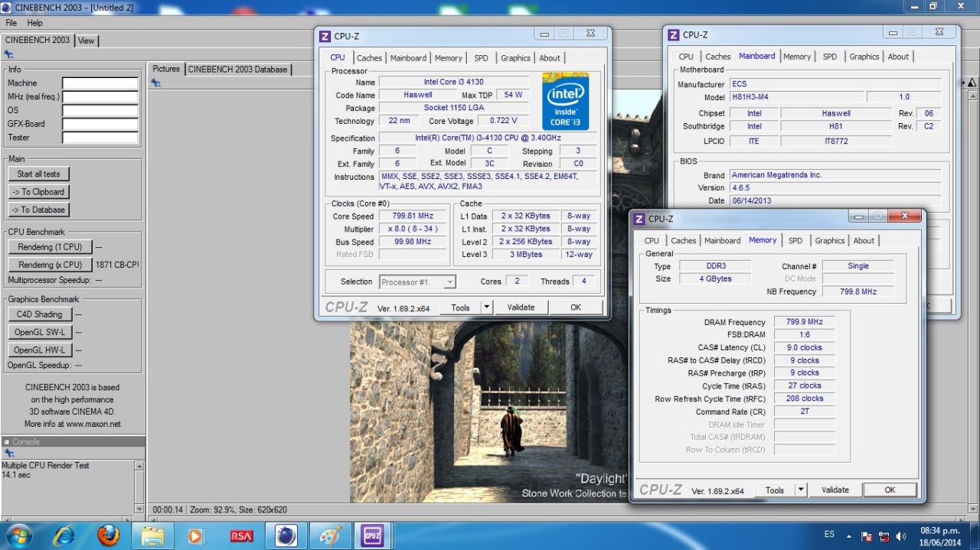Viewport: 980px width, 550px height.
Task: Select Mainboard tab in CPU-Z Memory window
Action: (x=722, y=241)
